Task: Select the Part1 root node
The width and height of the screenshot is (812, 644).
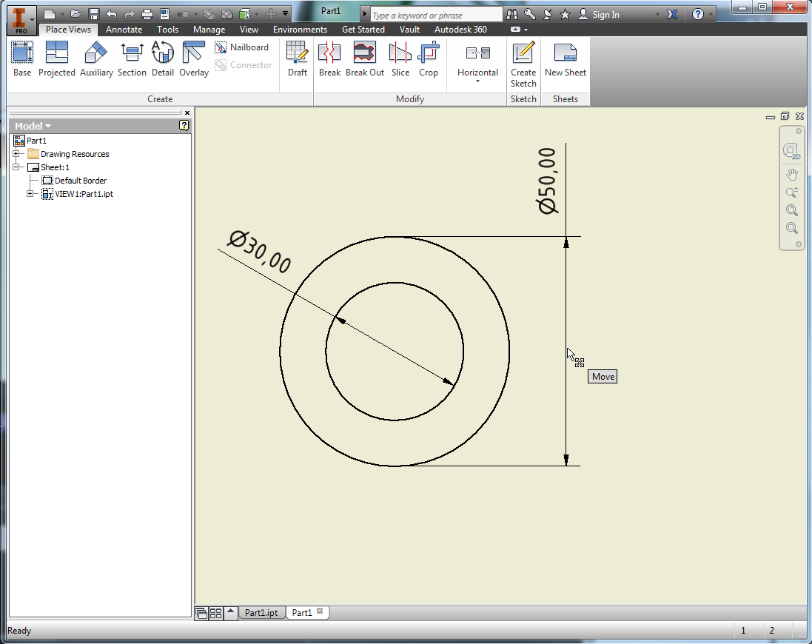Action: point(36,141)
